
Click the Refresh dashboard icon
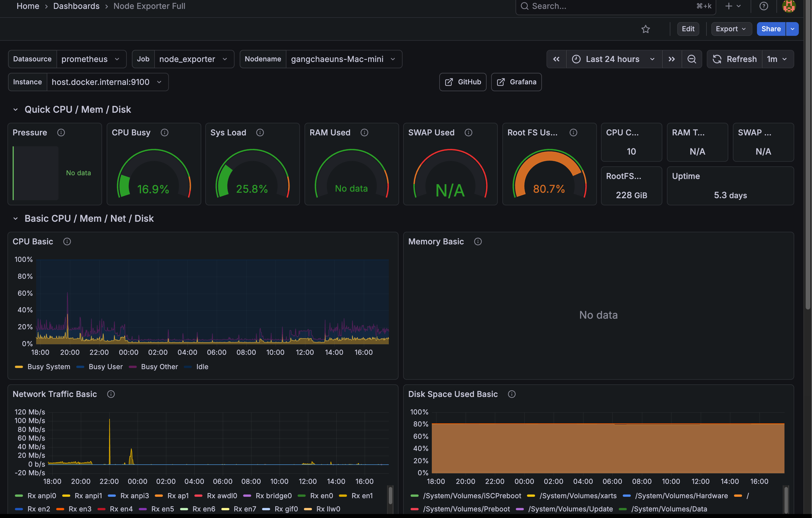pos(717,59)
